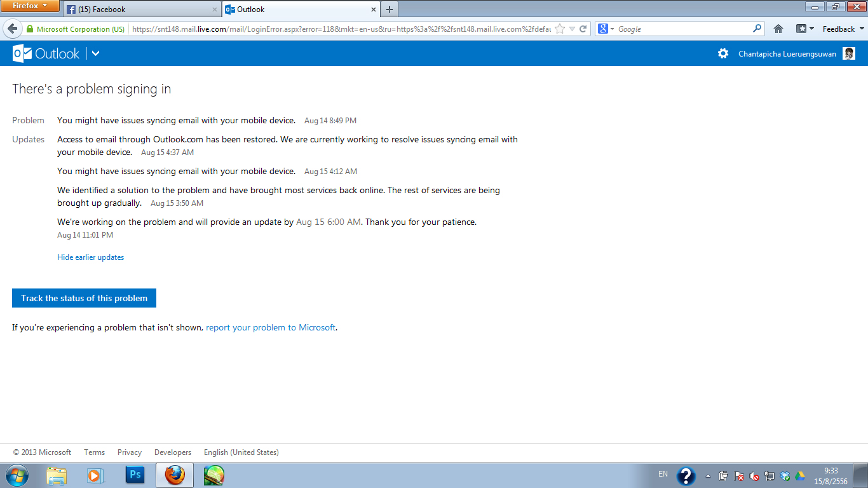
Task: Open the Privacy footer link
Action: pos(130,452)
